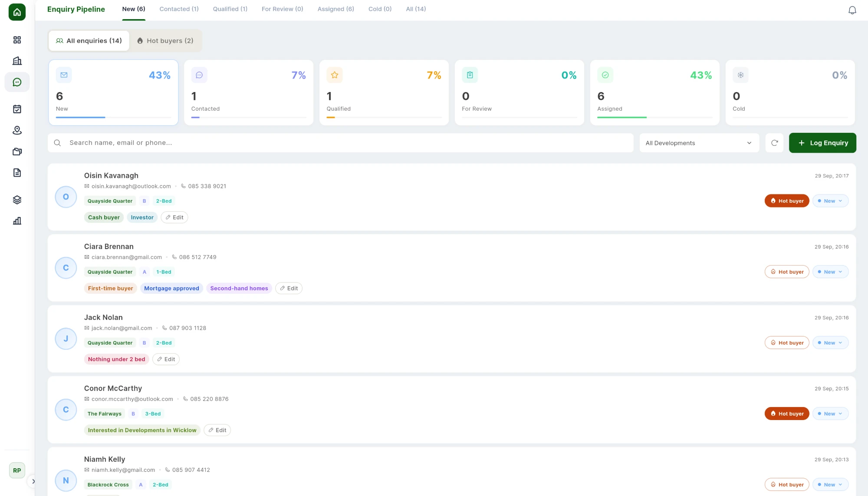
Task: Open the dashboard grid icon in sidebar
Action: [x=17, y=40]
